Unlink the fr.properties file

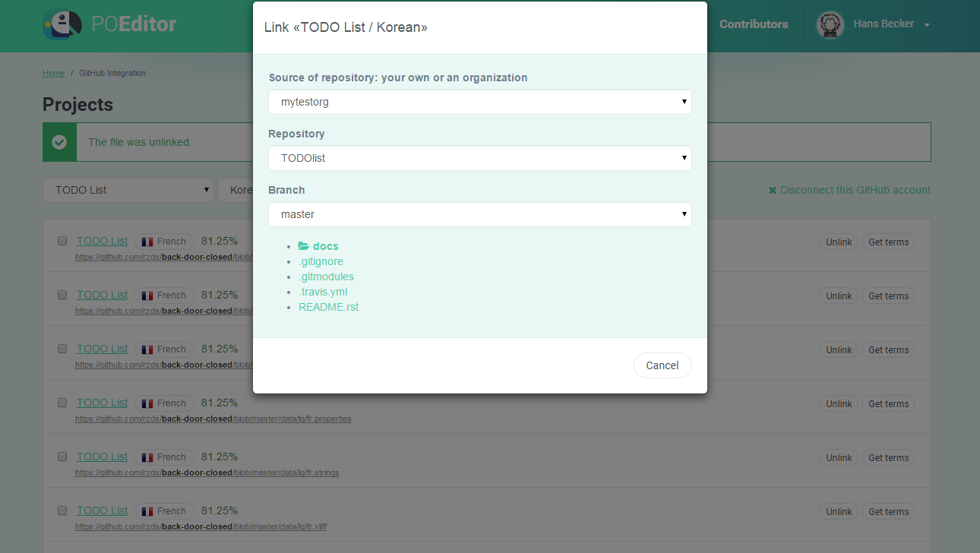click(x=839, y=403)
